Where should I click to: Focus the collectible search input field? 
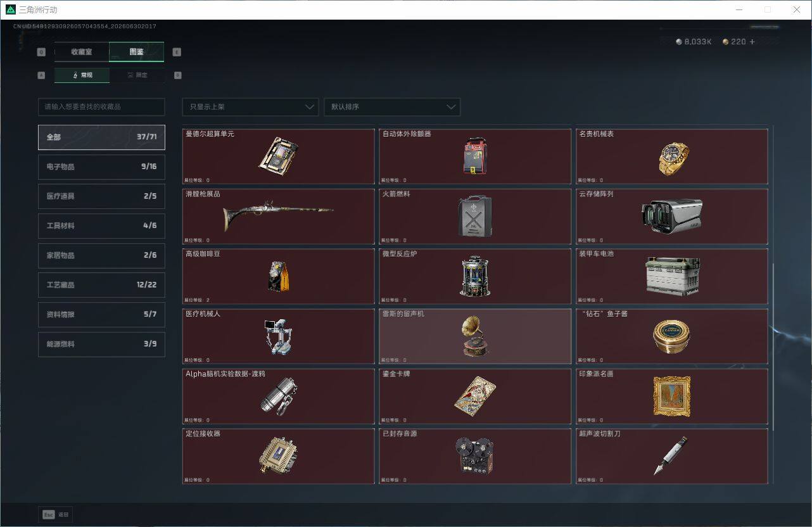[101, 106]
